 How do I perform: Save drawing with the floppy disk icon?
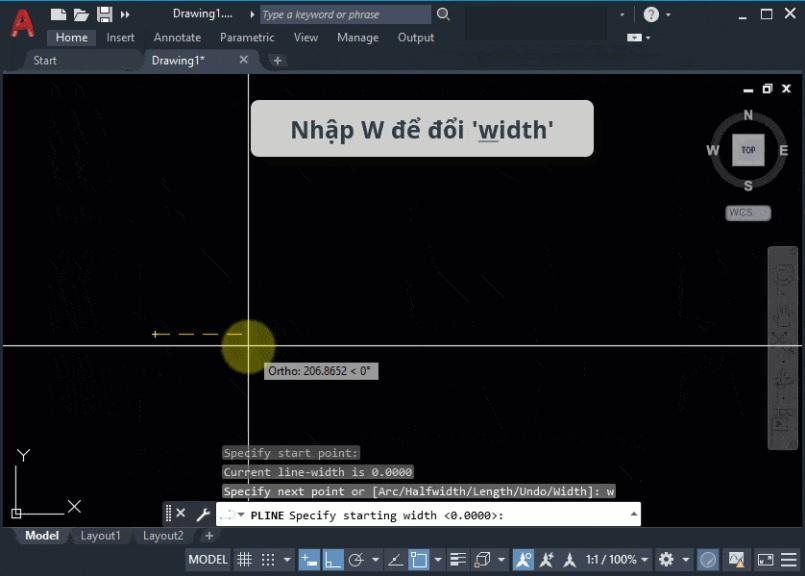click(x=104, y=14)
